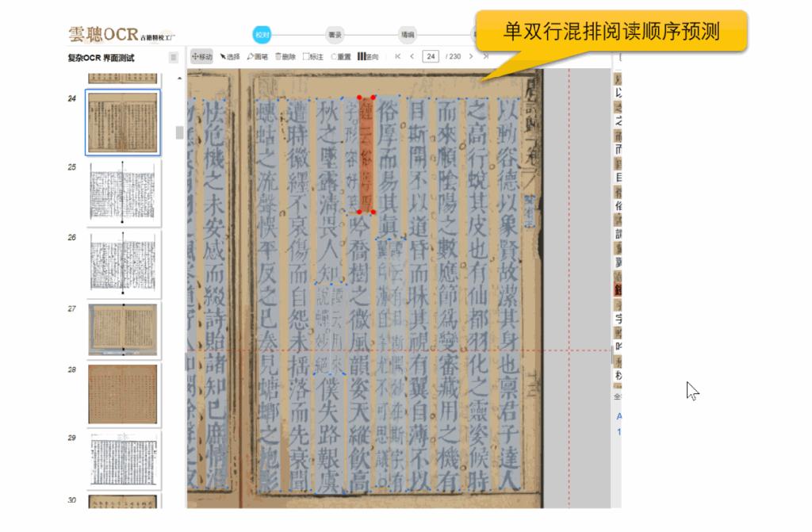Image resolution: width=812 pixels, height=532 pixels.
Task: Open the 校对 proofreading step
Action: (x=262, y=35)
